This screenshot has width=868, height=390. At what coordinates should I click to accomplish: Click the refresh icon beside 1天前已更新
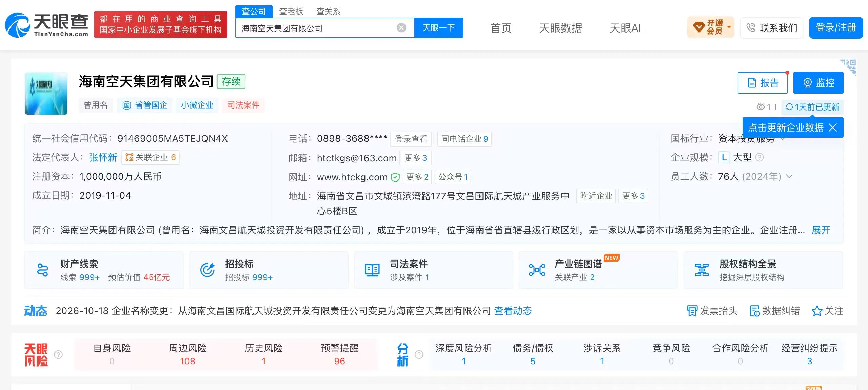[789, 107]
